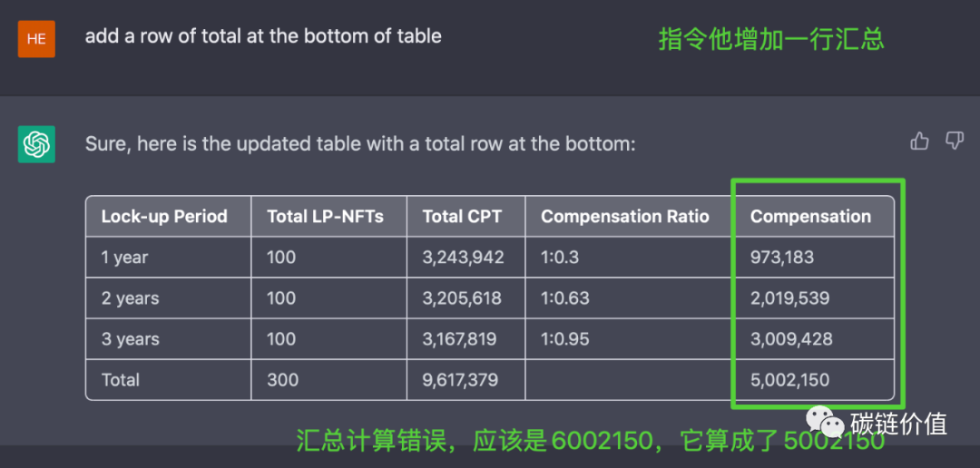Select the Total CPT column header
The height and width of the screenshot is (468, 980).
tap(463, 217)
